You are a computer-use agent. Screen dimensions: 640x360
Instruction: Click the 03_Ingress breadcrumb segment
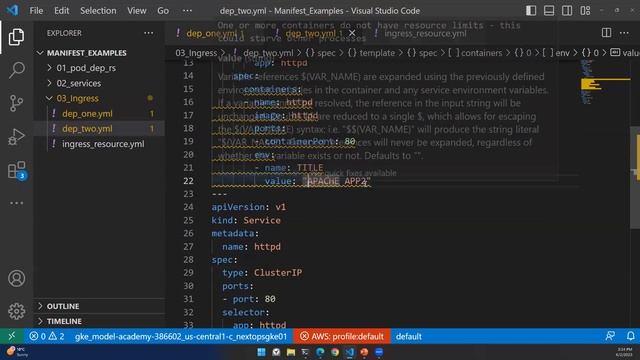click(x=196, y=53)
